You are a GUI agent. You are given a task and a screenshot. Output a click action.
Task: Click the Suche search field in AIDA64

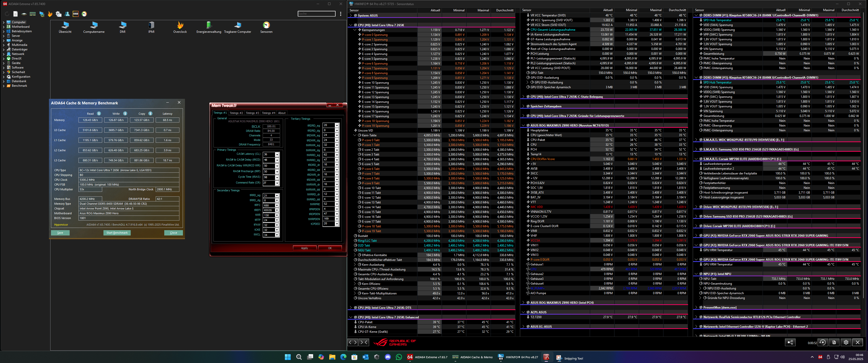pos(316,13)
